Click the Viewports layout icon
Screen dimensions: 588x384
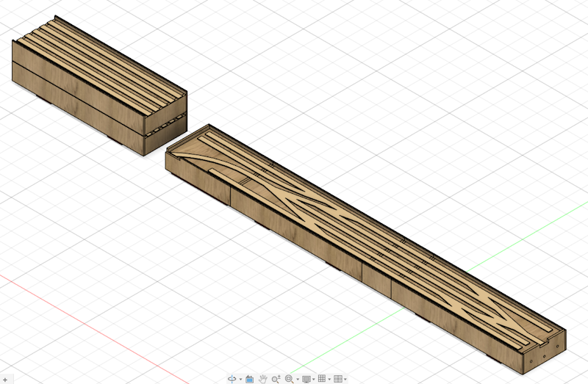tap(338, 379)
